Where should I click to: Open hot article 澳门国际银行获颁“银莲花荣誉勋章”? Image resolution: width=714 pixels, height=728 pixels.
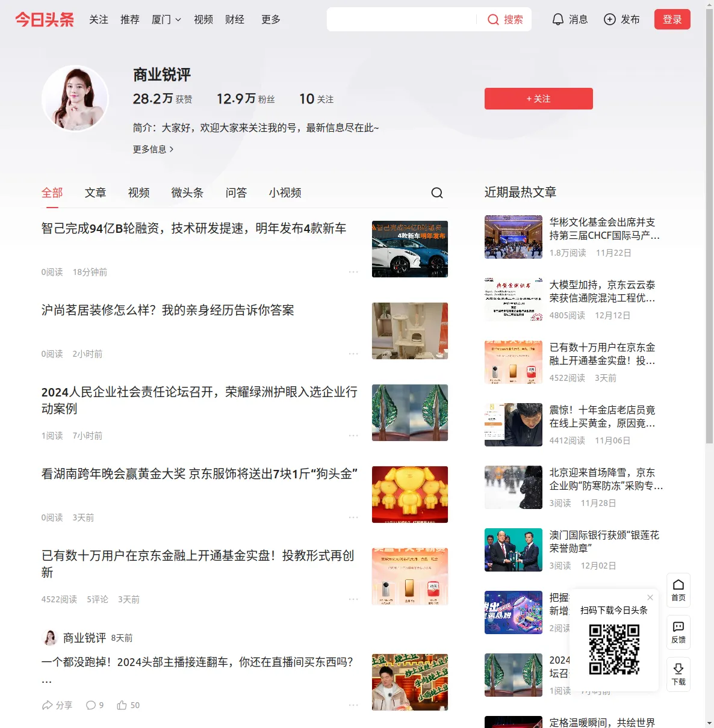click(604, 541)
